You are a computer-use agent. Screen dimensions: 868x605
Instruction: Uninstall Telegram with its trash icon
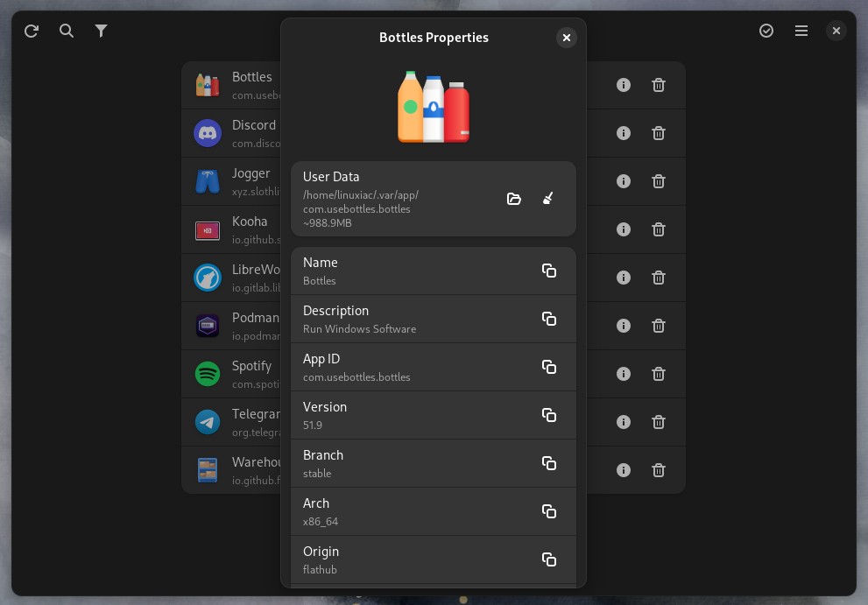658,422
